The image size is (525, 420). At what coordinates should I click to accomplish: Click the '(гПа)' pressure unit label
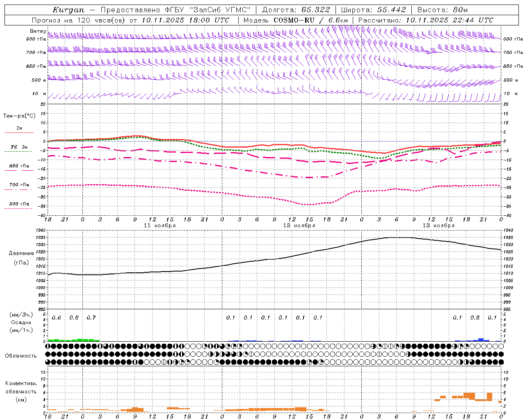click(21, 263)
